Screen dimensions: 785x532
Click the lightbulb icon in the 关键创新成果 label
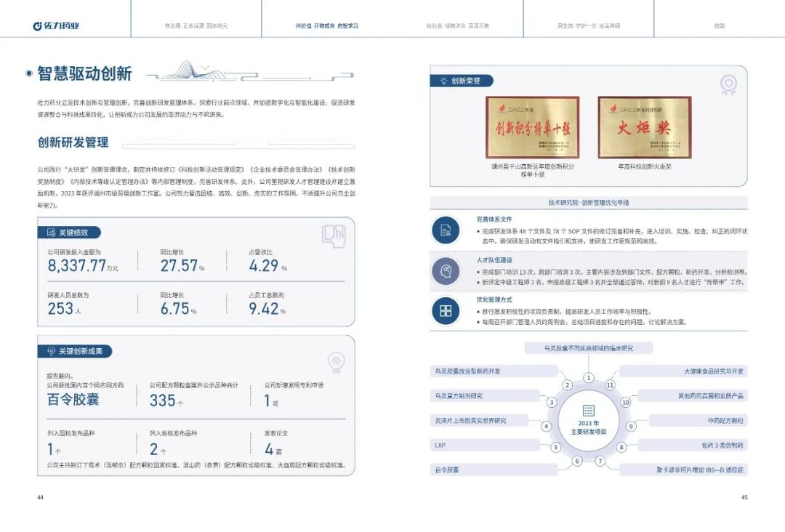(x=51, y=351)
